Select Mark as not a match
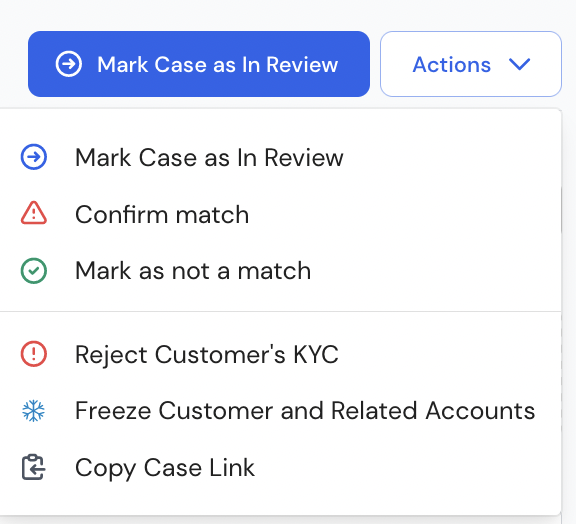This screenshot has height=524, width=576. (x=281, y=271)
